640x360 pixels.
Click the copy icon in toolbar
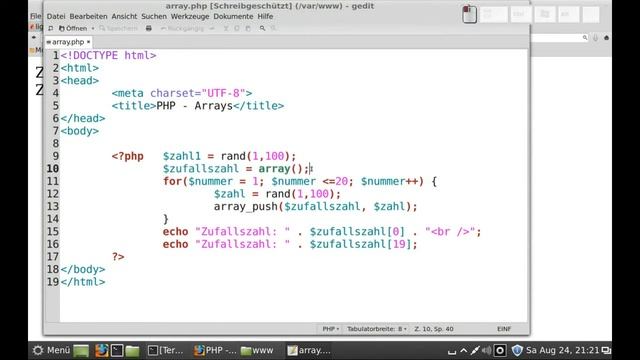coord(237,29)
